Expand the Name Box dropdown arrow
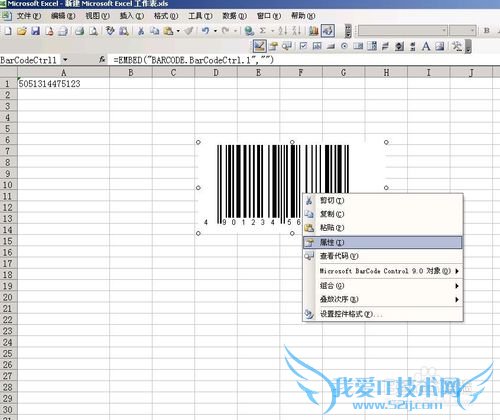Screen dimensions: 500x420 coord(65,60)
